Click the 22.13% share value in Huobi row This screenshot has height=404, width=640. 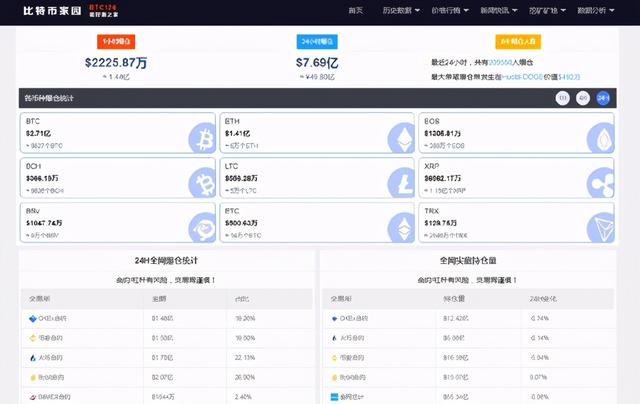click(245, 358)
